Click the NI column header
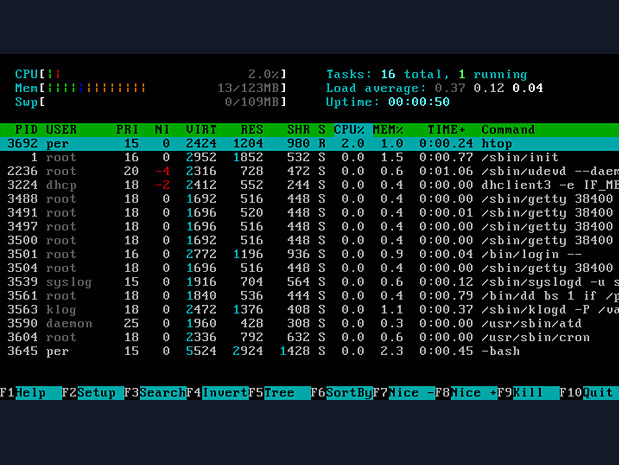Screen dimensions: 619x465 [x=162, y=130]
